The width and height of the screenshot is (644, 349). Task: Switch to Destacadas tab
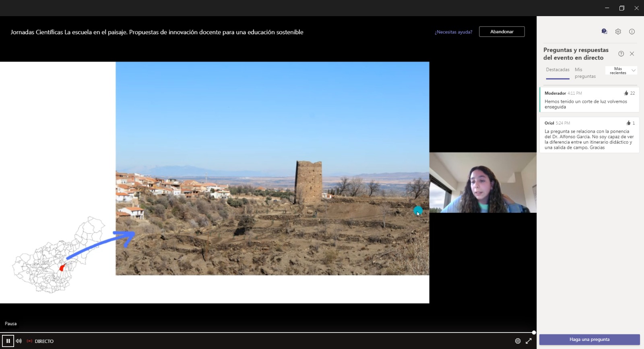pyautogui.click(x=557, y=70)
